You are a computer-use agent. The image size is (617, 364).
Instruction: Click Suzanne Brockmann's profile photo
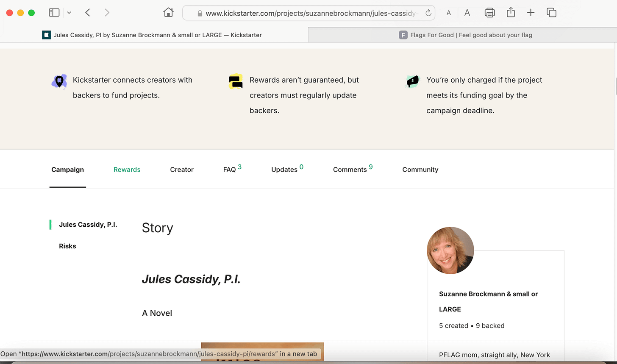point(450,250)
